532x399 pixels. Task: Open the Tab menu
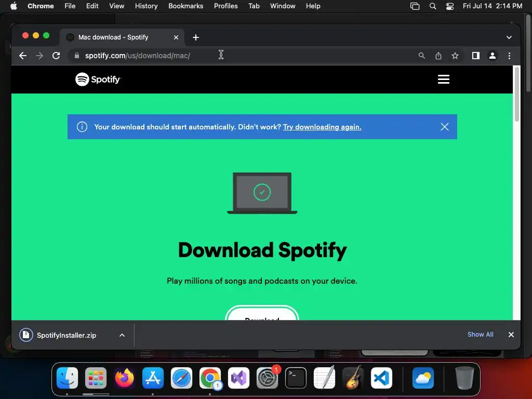pos(254,6)
